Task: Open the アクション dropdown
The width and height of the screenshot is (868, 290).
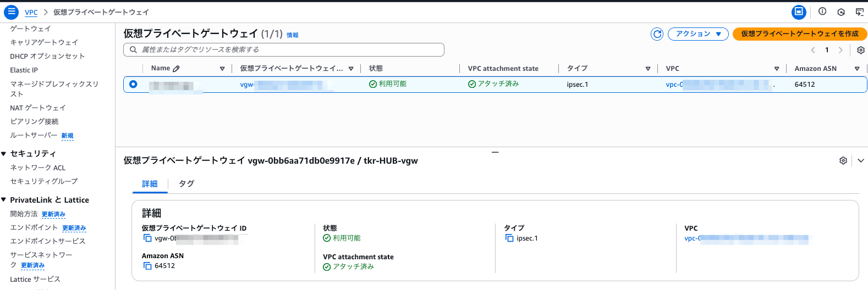Action: tap(698, 34)
